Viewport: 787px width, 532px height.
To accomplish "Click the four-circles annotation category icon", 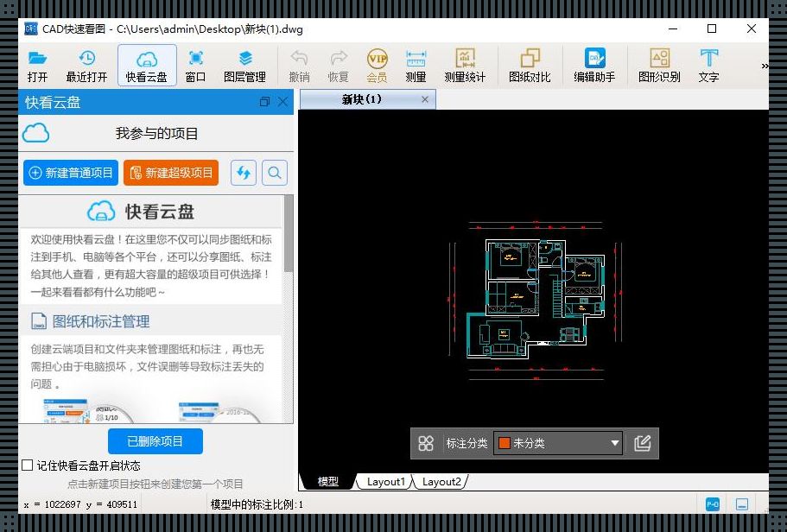I will point(426,443).
